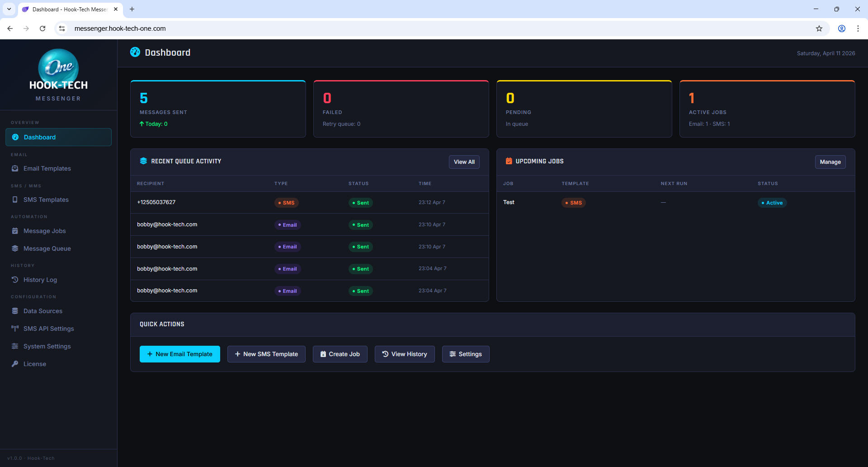The width and height of the screenshot is (868, 467).
Task: Open the Chrome three-dot menu
Action: pos(858,28)
